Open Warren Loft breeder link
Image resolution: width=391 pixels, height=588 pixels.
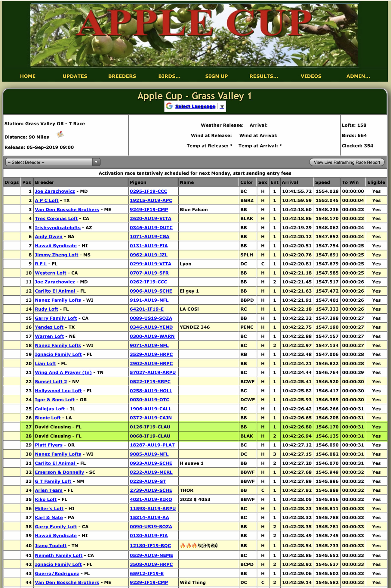pos(49,336)
